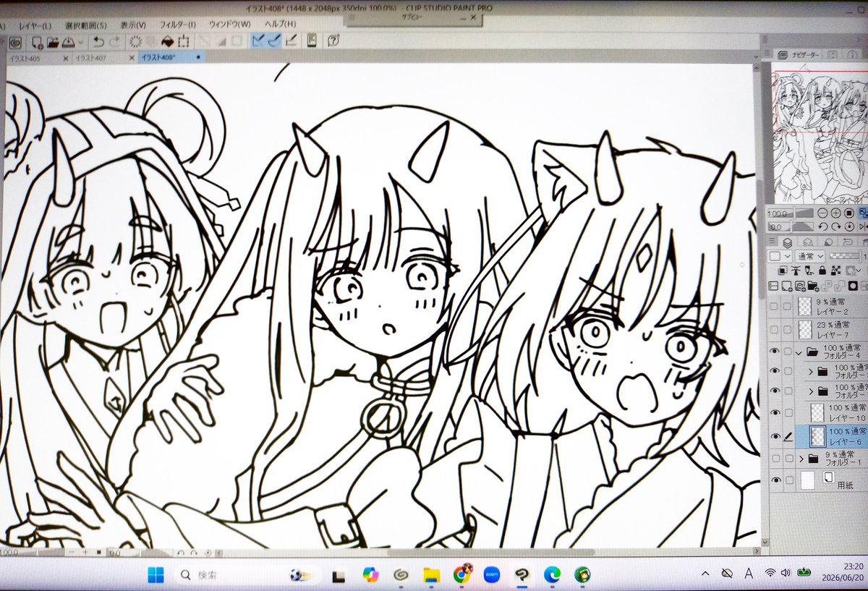The width and height of the screenshot is (868, 591).
Task: Click the CLIP STUDIO TABMATE settings icon
Action: click(311, 41)
